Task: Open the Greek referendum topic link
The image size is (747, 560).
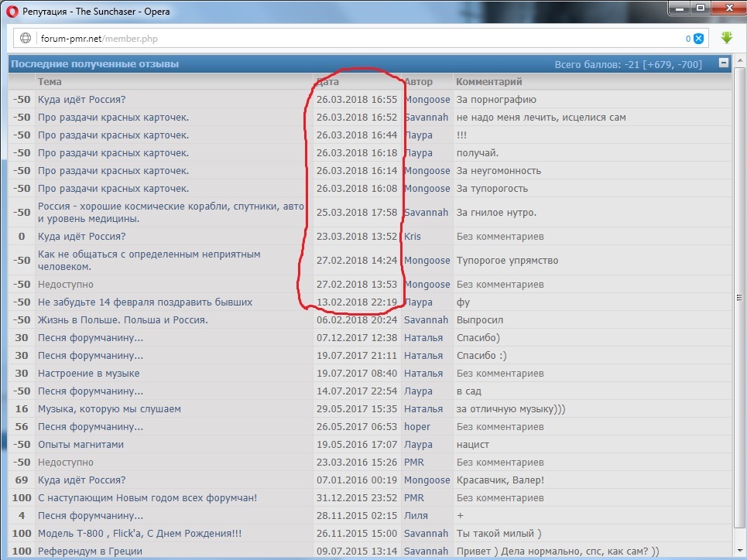Action: pyautogui.click(x=90, y=551)
